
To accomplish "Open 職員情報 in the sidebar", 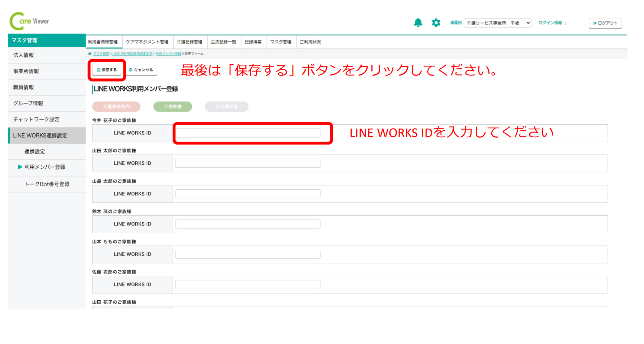I will coord(24,87).
